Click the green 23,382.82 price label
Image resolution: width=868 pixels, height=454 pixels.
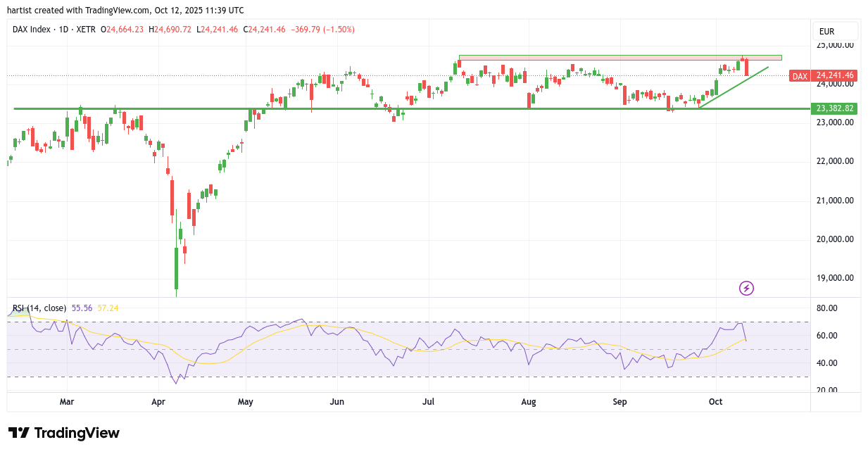[x=834, y=108]
